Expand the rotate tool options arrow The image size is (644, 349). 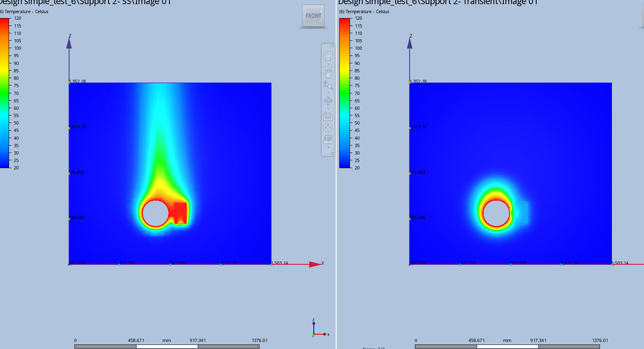pyautogui.click(x=328, y=109)
